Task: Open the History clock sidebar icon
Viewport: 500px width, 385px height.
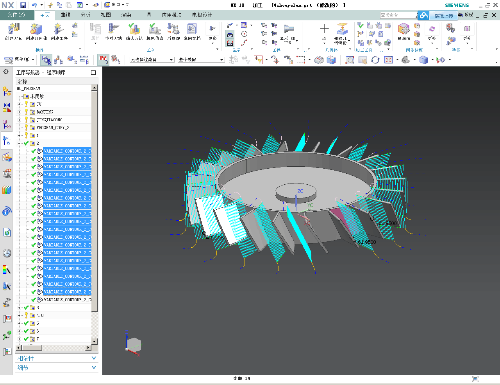Action: coord(7,253)
